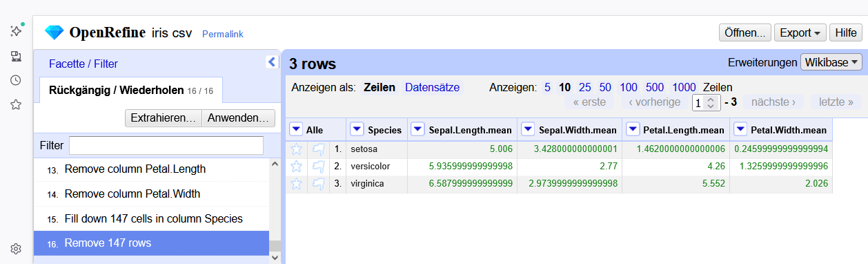Click the Anwenden... button
The image size is (868, 264).
pos(238,118)
